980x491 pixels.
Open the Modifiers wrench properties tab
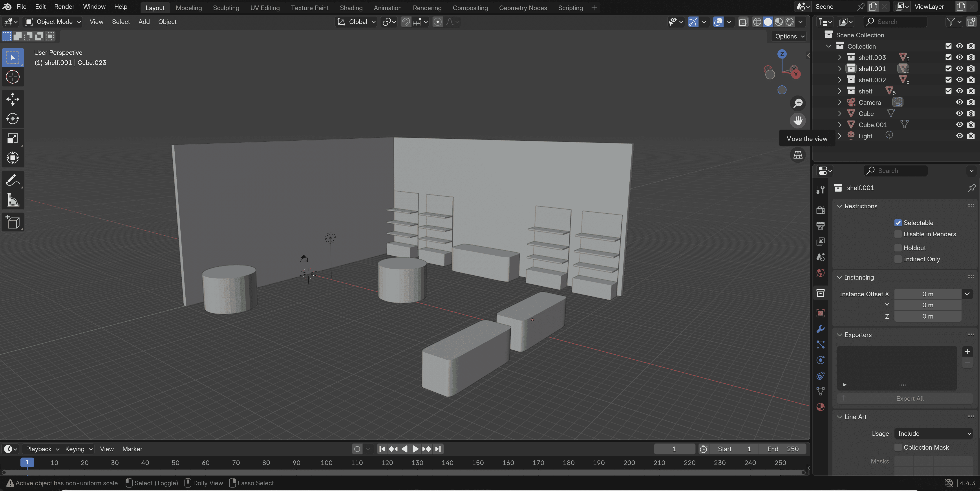pyautogui.click(x=821, y=329)
